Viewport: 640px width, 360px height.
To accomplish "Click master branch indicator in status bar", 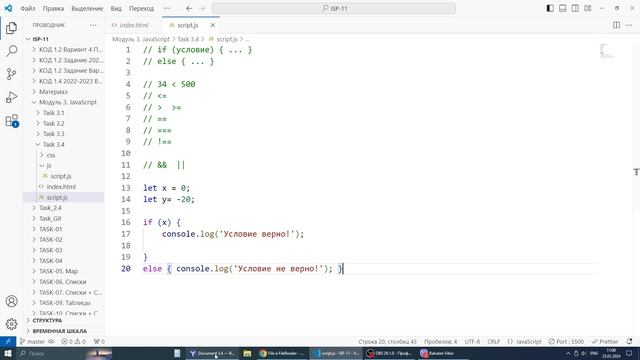I will coord(33,341).
